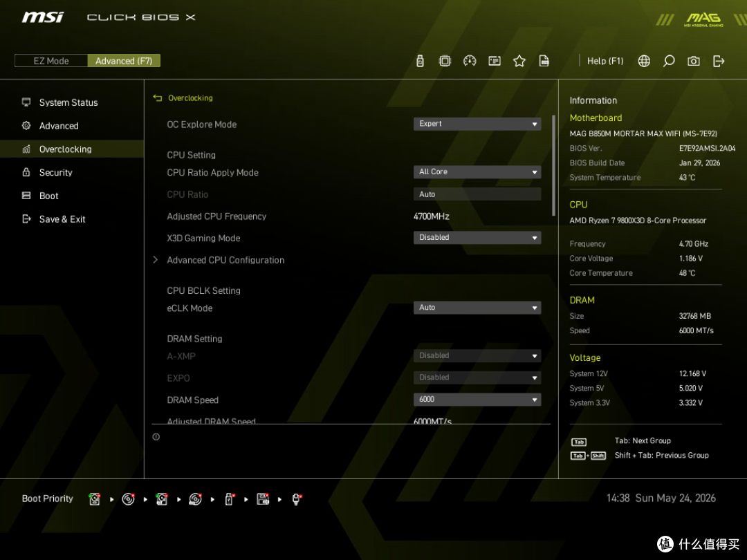Click the info icon below the settings list
The width and height of the screenshot is (747, 560).
[156, 437]
